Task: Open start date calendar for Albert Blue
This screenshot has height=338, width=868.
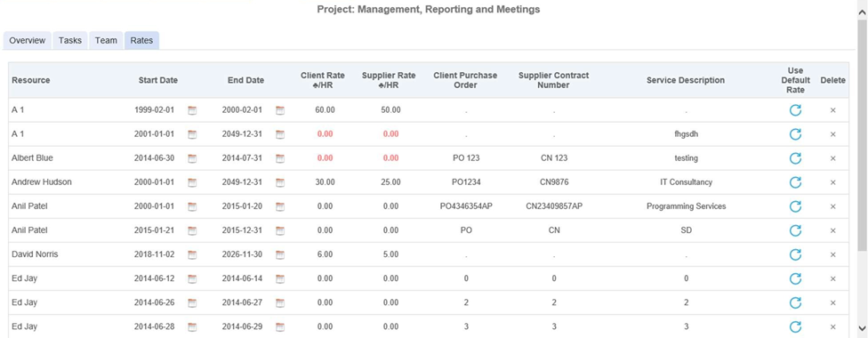Action: click(192, 158)
